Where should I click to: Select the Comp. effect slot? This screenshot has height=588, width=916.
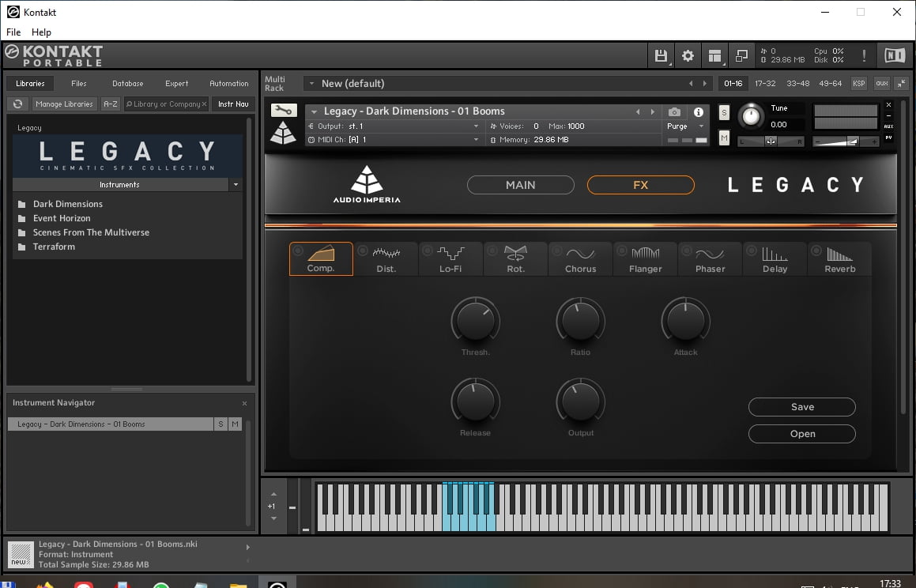[320, 258]
